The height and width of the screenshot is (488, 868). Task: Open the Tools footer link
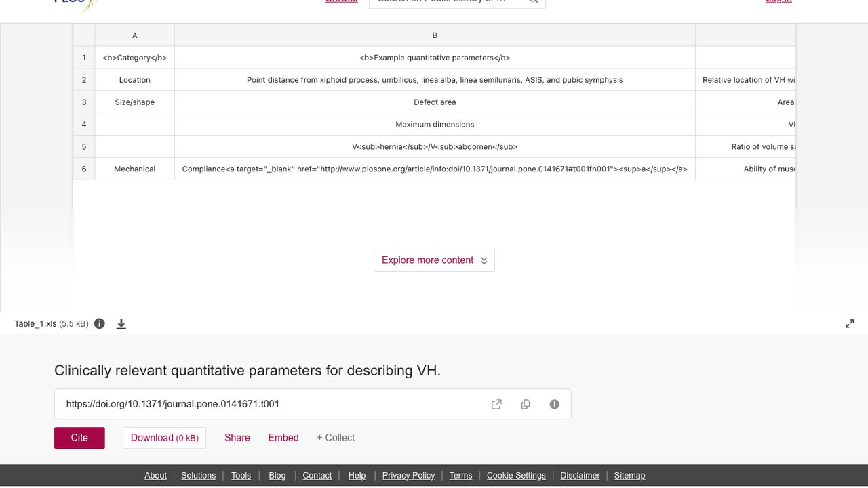point(241,476)
